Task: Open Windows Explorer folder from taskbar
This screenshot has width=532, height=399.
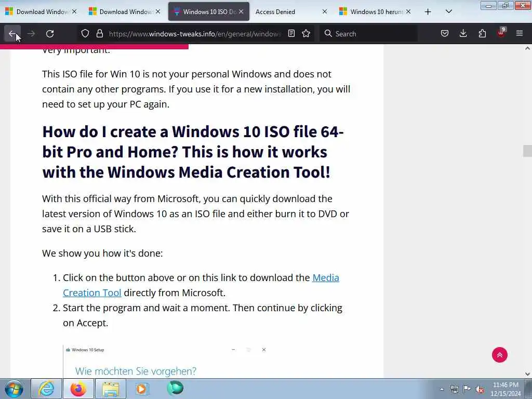Action: pos(111,389)
